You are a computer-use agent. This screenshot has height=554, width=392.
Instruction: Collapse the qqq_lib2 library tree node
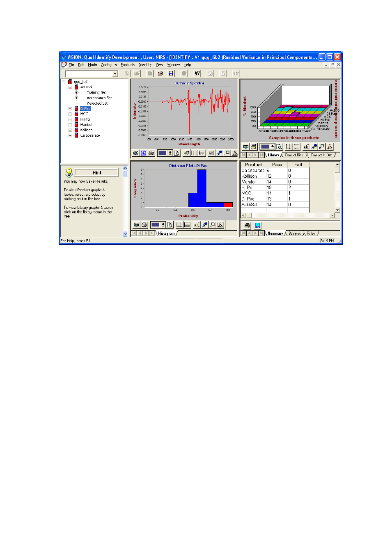tap(64, 82)
